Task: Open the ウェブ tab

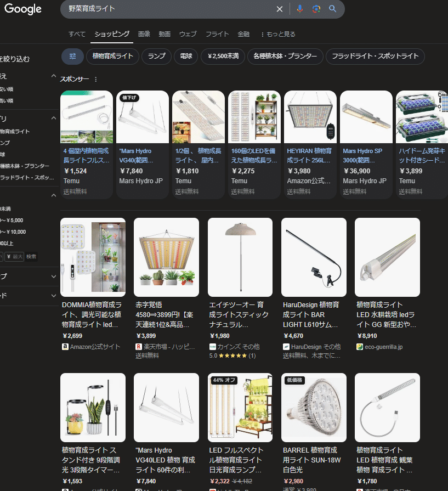Action: click(188, 34)
